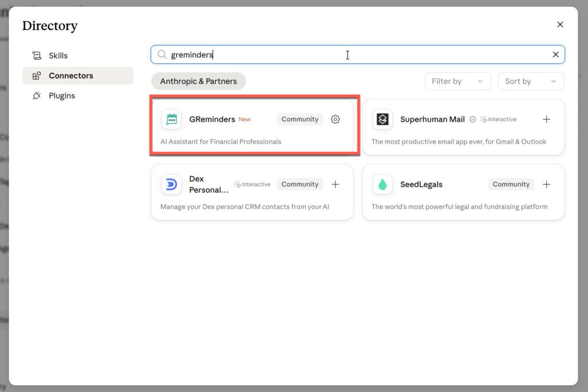Add the SeedLegals connector
The image size is (588, 392).
[547, 185]
